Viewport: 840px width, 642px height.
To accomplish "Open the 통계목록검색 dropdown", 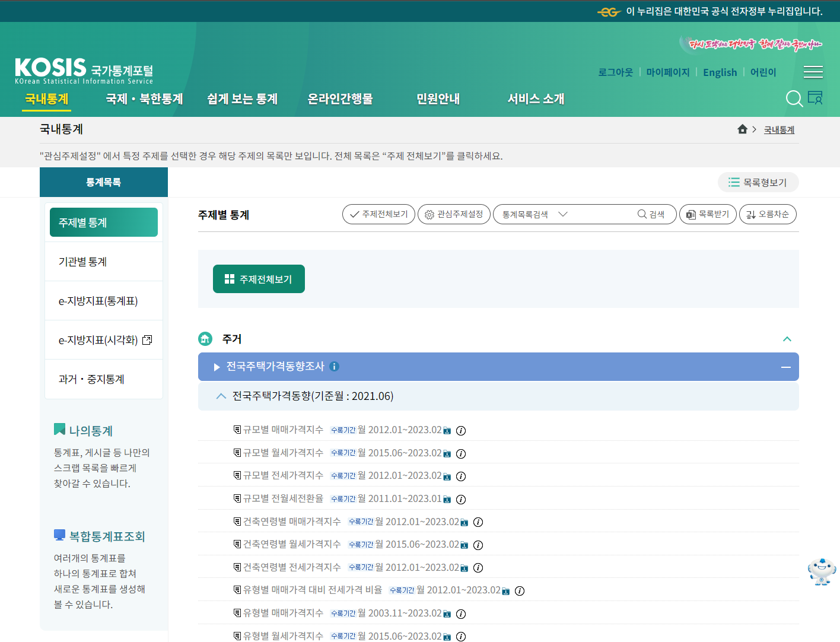I will (564, 214).
